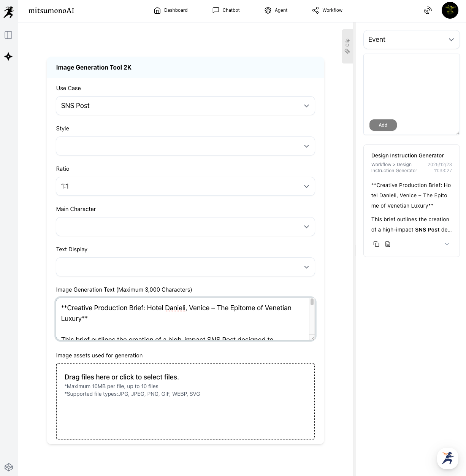Expand the Style dropdown
Screen dimensions: 466x476
(x=185, y=146)
